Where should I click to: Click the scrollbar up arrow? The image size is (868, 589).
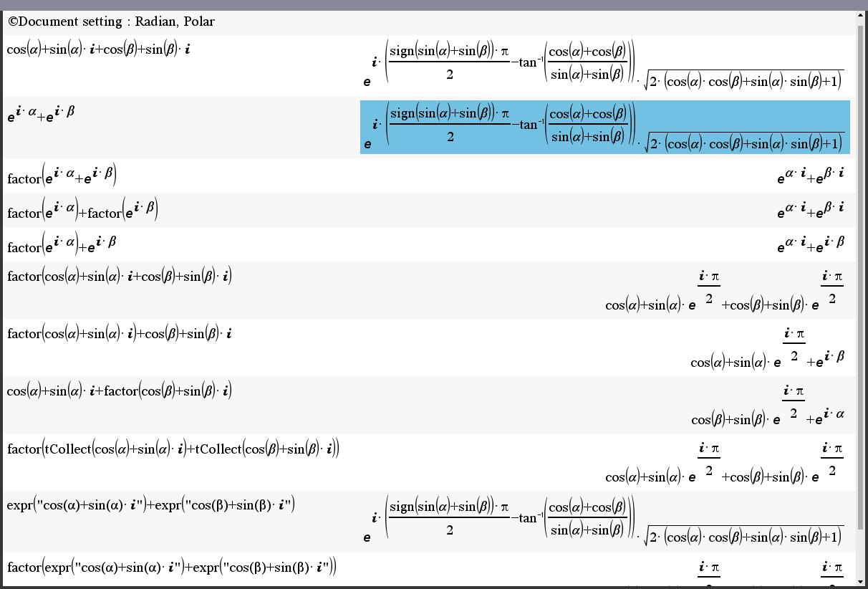[x=862, y=15]
